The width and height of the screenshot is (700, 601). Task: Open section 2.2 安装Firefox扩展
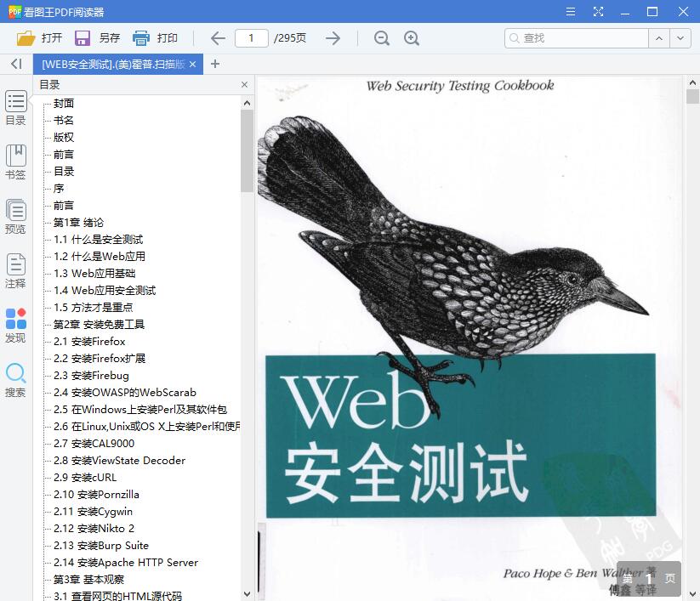[100, 358]
